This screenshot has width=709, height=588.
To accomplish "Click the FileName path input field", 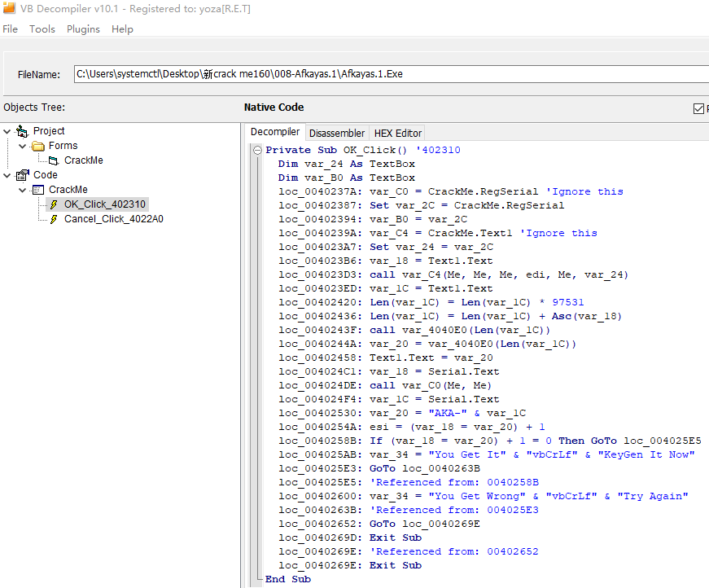I will coord(391,74).
